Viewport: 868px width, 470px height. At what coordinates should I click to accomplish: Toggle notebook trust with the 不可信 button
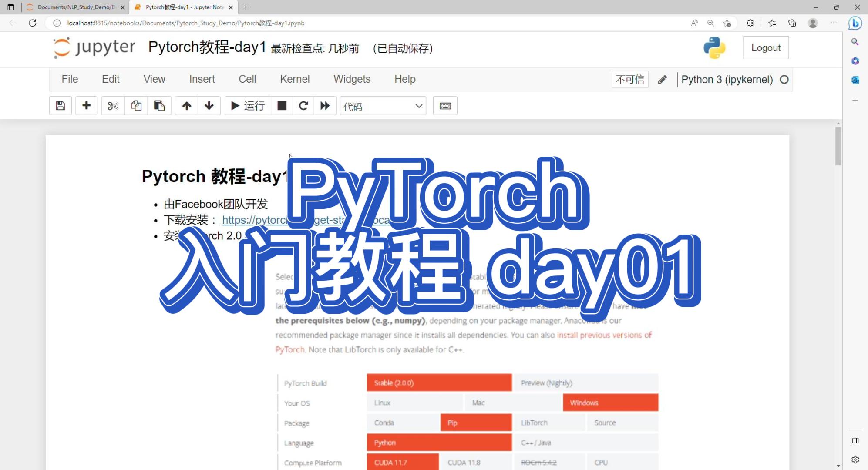pos(629,79)
